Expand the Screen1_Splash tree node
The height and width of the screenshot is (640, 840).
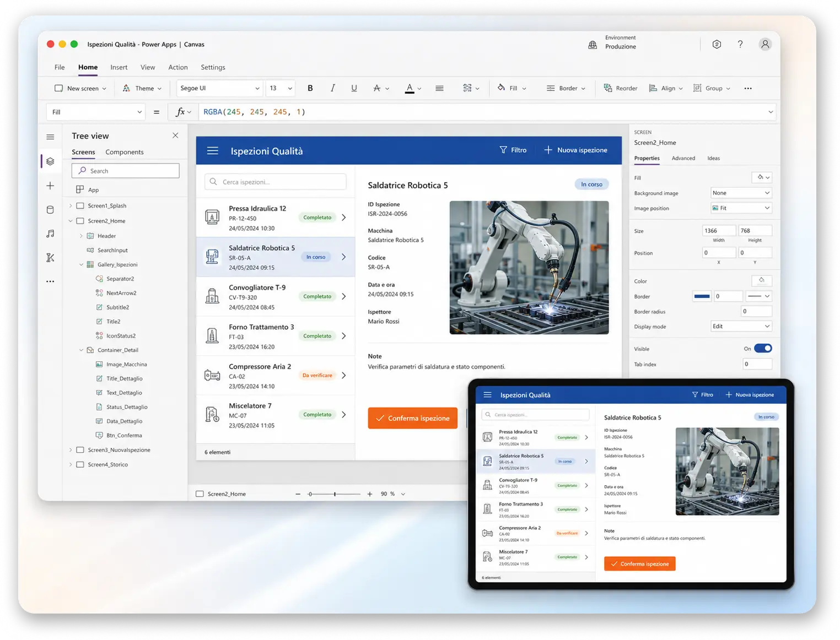point(71,205)
